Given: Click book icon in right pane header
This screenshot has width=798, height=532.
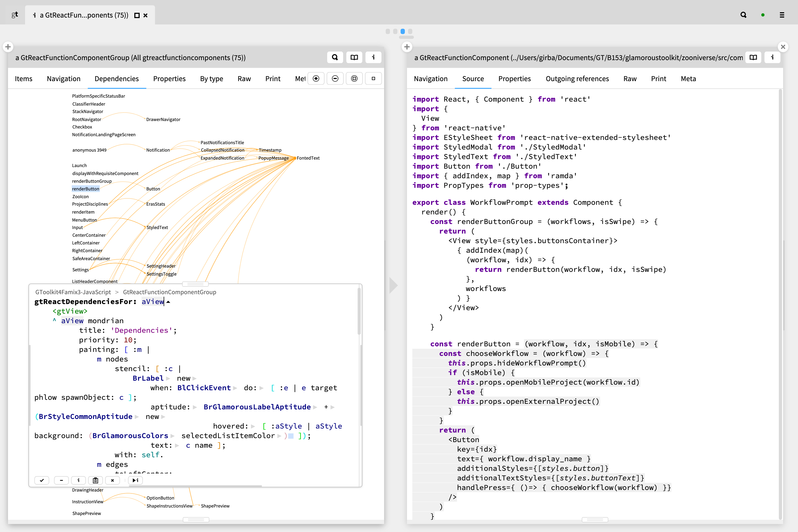Looking at the screenshot, I should coord(753,57).
